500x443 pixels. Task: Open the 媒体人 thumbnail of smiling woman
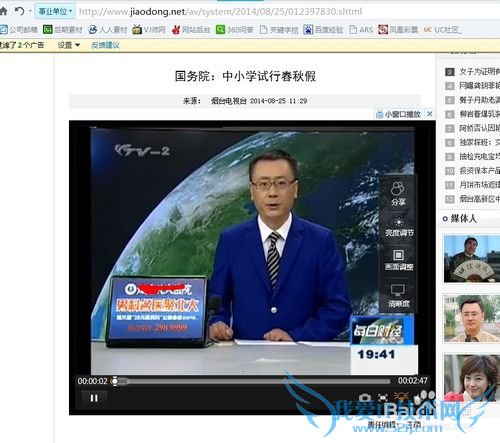click(x=472, y=378)
